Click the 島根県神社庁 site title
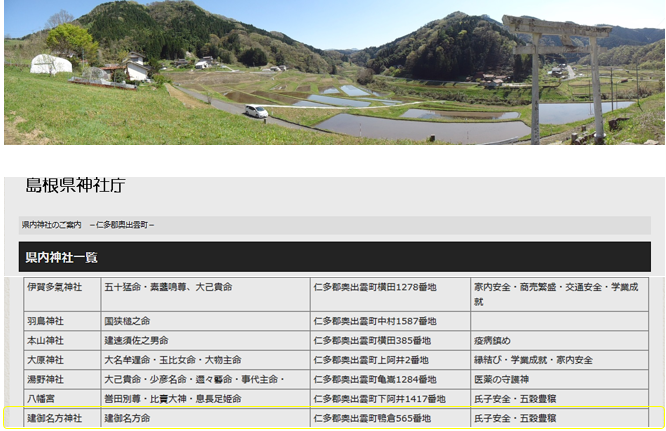 pyautogui.click(x=75, y=186)
